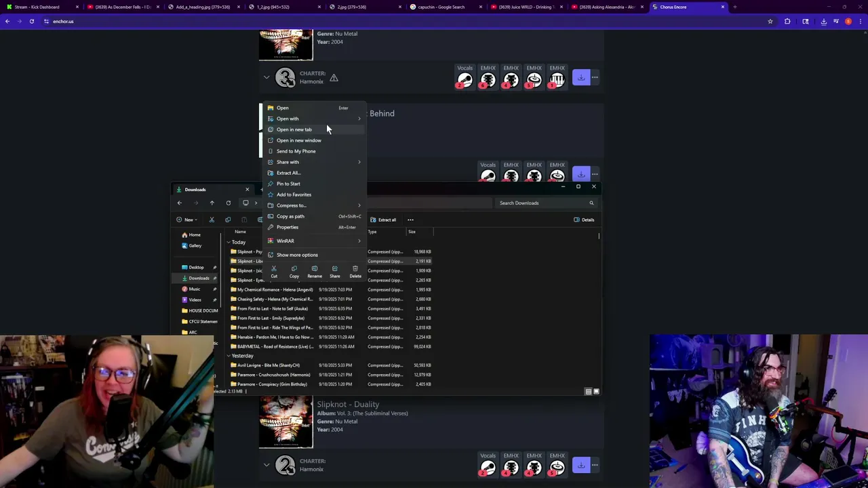Click the Copy icon in context menu

pyautogui.click(x=294, y=272)
